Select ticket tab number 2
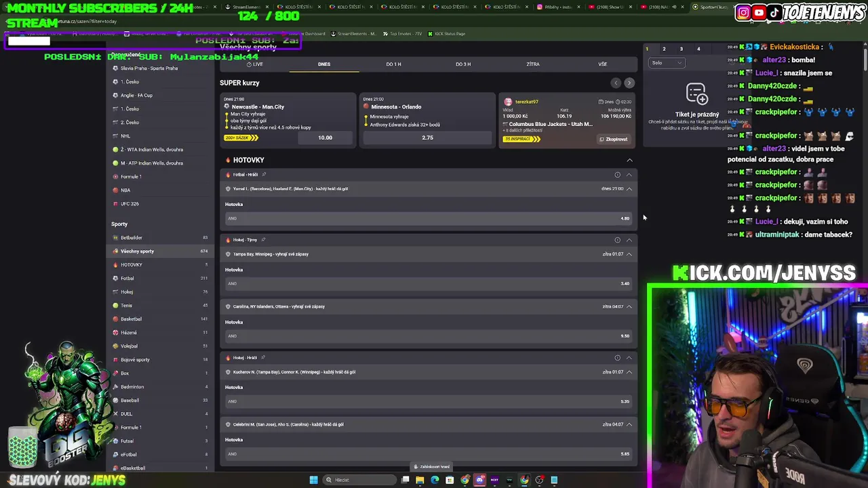The image size is (868, 488). (x=664, y=49)
